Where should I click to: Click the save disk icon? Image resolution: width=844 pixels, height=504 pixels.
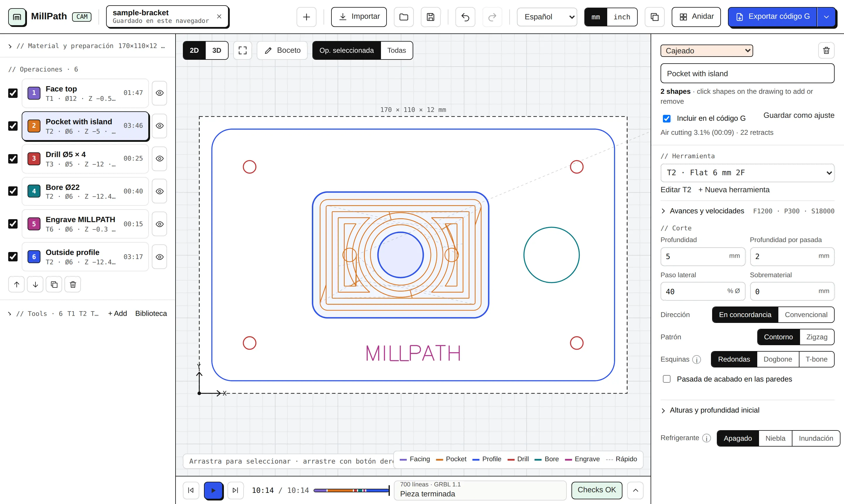coord(430,17)
